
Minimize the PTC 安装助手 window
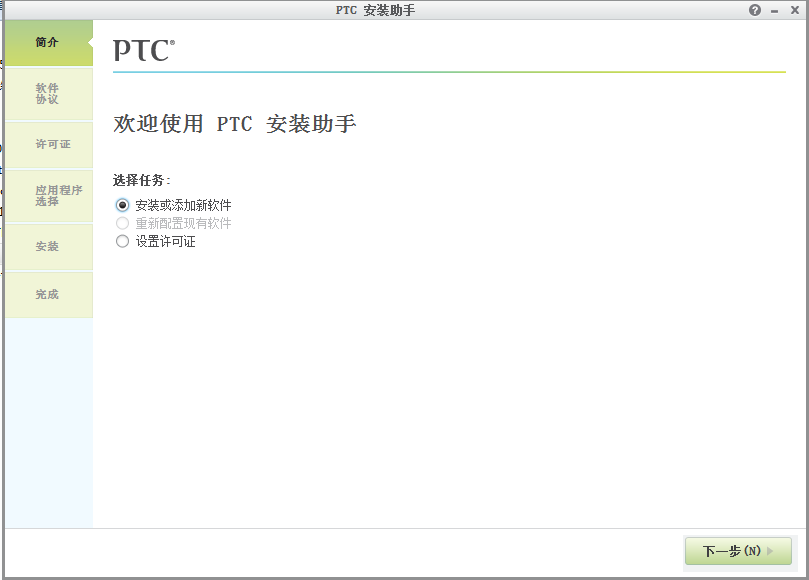click(774, 11)
